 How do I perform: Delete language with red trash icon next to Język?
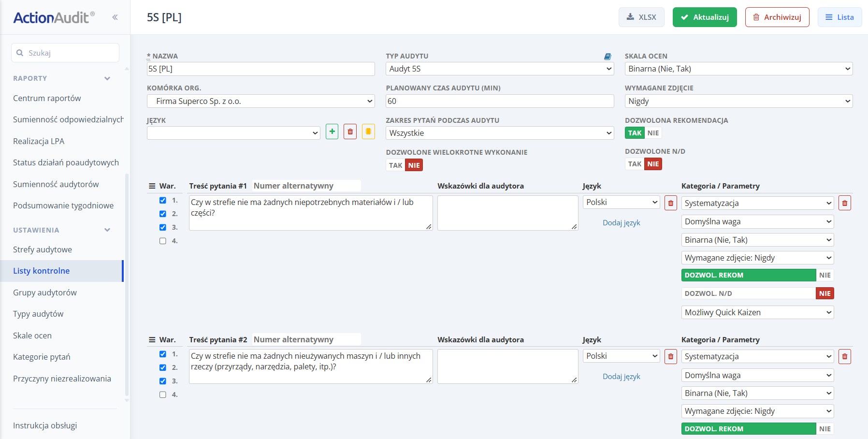[x=350, y=132]
